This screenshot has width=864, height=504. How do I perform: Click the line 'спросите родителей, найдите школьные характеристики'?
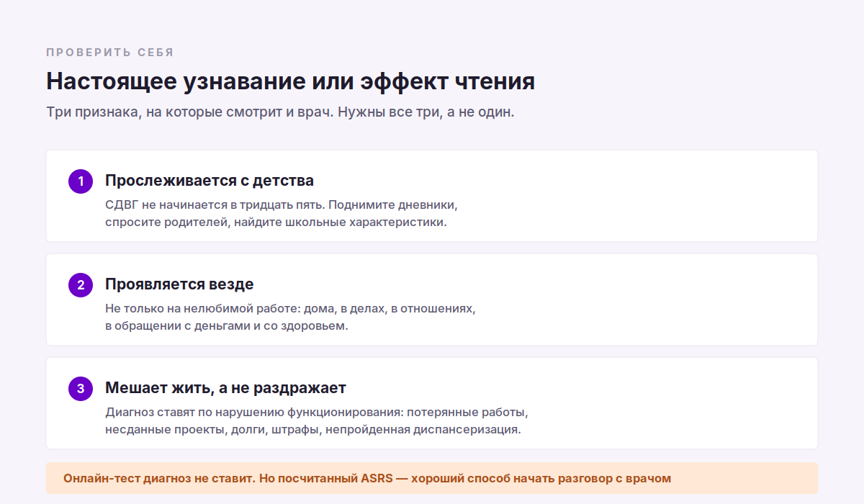(x=276, y=222)
